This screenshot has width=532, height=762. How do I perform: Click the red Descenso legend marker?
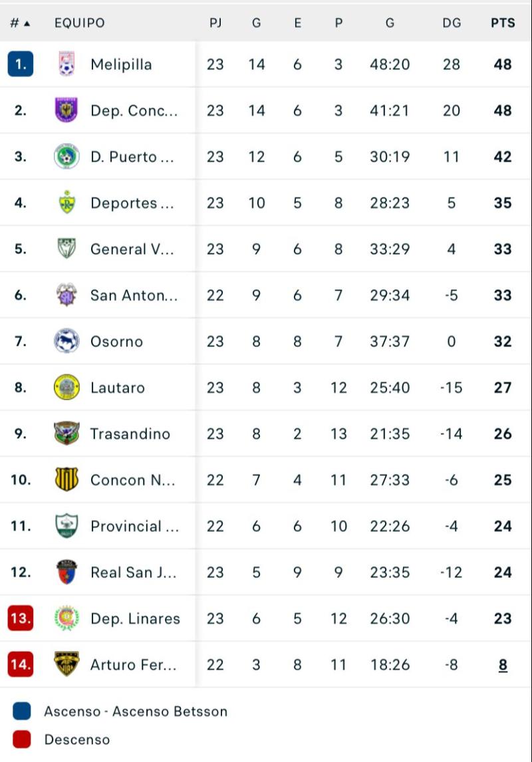pos(22,739)
